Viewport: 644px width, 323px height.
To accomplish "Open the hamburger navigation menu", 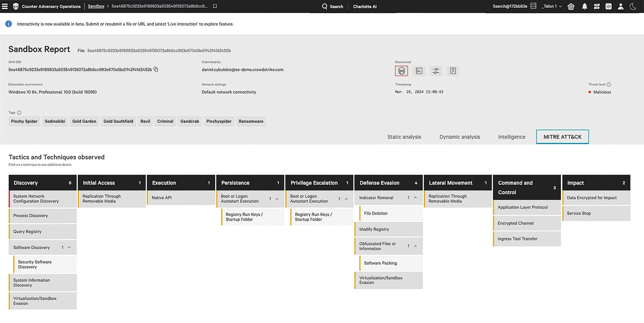I will click(5, 6).
